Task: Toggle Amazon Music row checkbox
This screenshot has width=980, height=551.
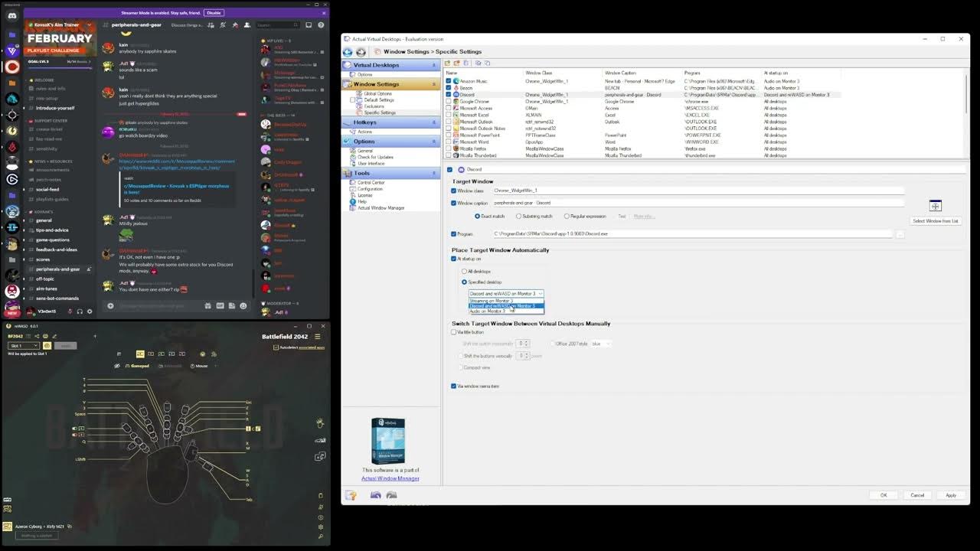Action: (x=449, y=81)
